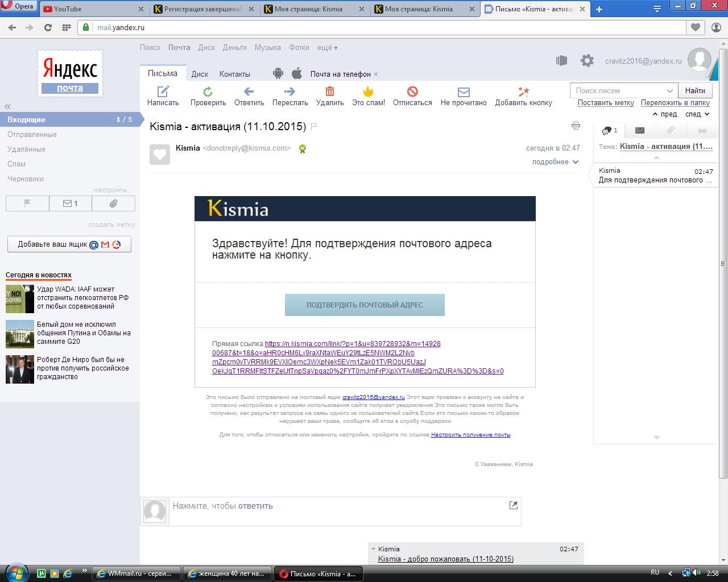Open Opera Speed Dial grid
The image size is (728, 582).
pyautogui.click(x=67, y=27)
